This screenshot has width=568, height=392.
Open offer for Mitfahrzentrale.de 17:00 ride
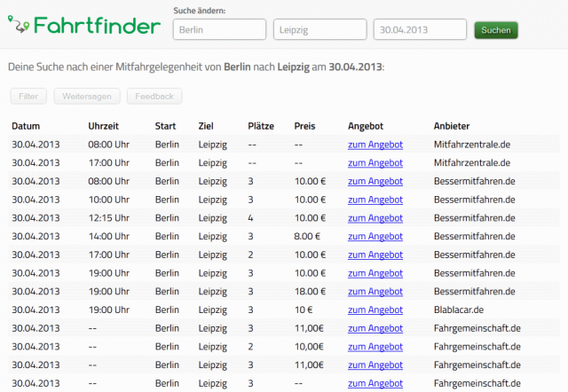[375, 163]
